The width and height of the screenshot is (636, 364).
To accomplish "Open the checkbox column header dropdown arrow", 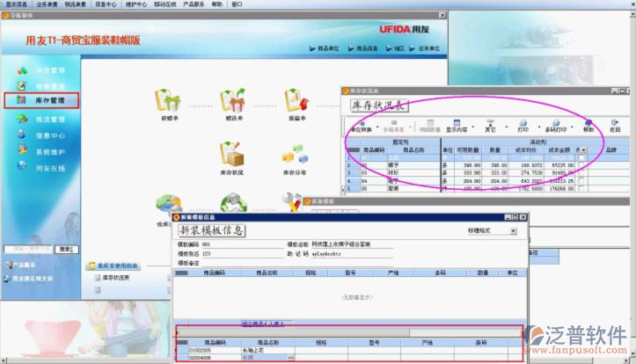I will click(585, 150).
